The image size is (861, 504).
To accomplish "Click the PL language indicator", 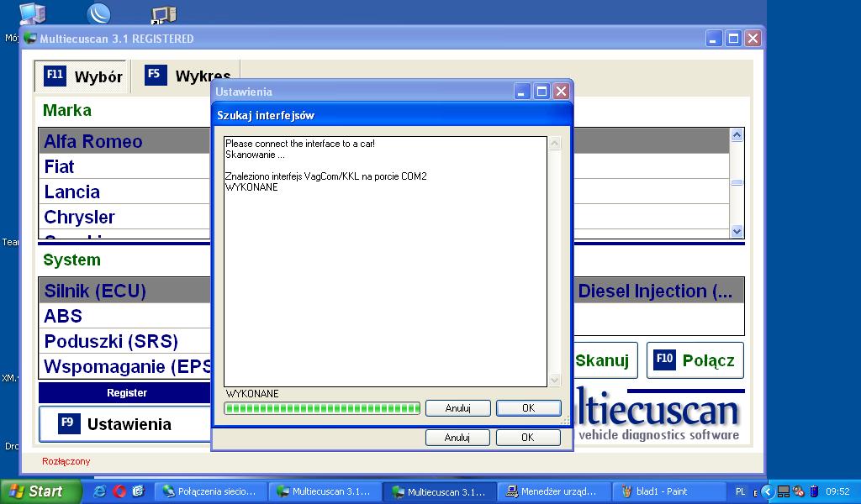I will 740,492.
